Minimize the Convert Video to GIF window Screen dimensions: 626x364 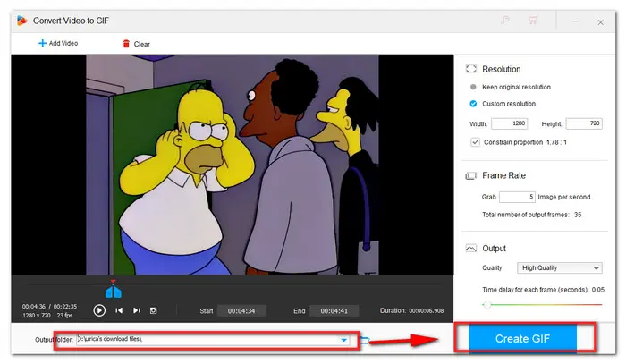pyautogui.click(x=575, y=21)
